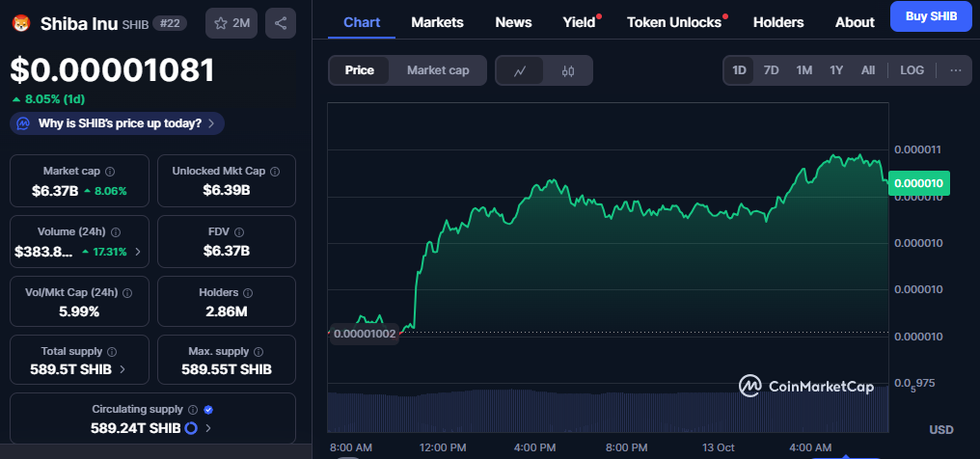
Task: Switch to line chart icon
Action: pos(520,70)
